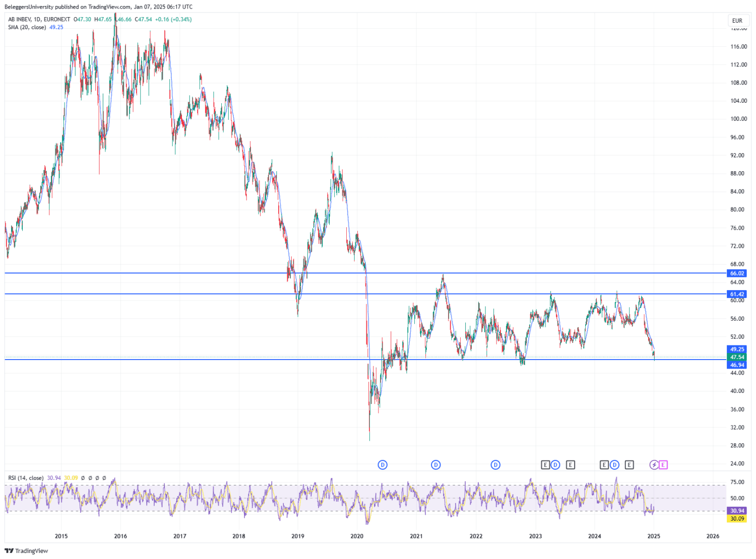Screen dimensions: 756x559
Task: Open the EUR currency selector
Action: point(737,21)
